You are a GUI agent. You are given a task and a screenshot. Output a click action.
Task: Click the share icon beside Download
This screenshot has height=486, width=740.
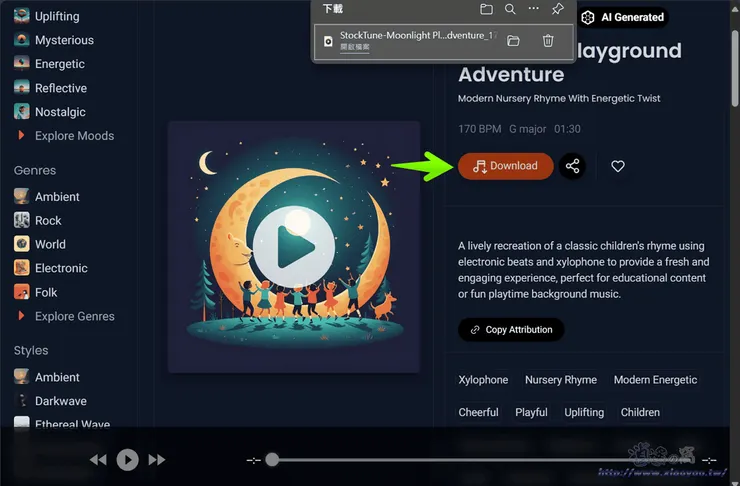pos(572,166)
